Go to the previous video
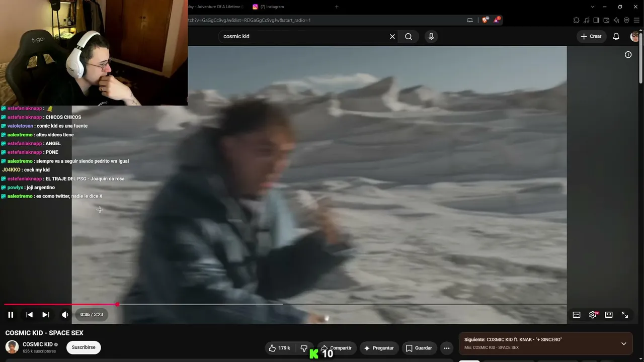 click(x=29, y=315)
